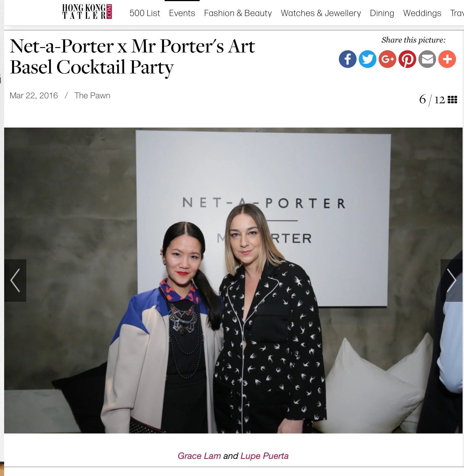
Task: Click the main event photo
Action: tap(233, 280)
